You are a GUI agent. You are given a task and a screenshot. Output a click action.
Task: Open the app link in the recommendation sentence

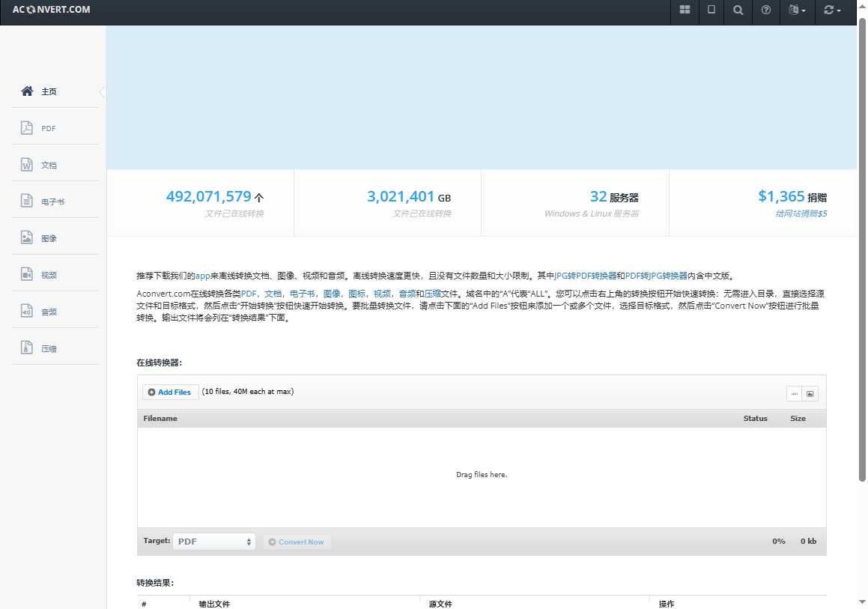203,276
